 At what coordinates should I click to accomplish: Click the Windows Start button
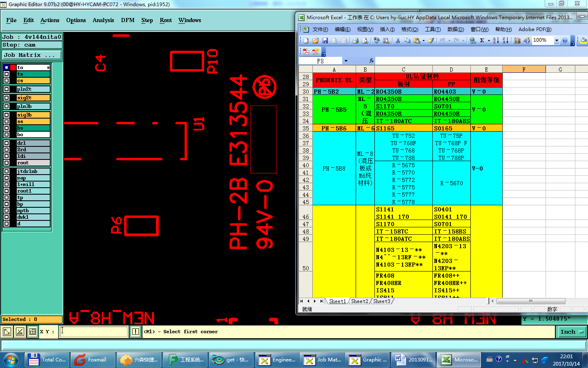[11, 360]
